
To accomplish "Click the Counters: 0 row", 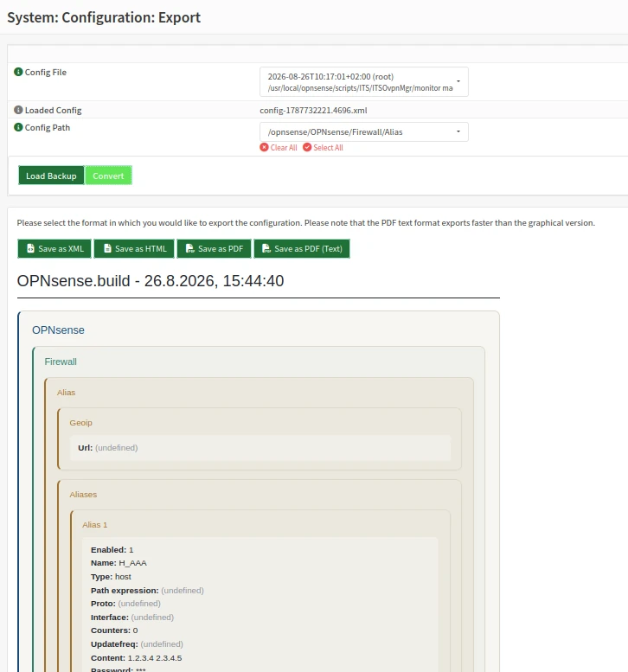I will tap(114, 630).
